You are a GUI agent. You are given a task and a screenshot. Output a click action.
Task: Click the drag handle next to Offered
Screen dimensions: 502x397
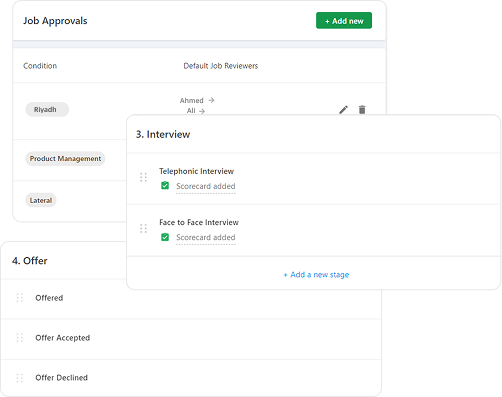pyautogui.click(x=20, y=298)
